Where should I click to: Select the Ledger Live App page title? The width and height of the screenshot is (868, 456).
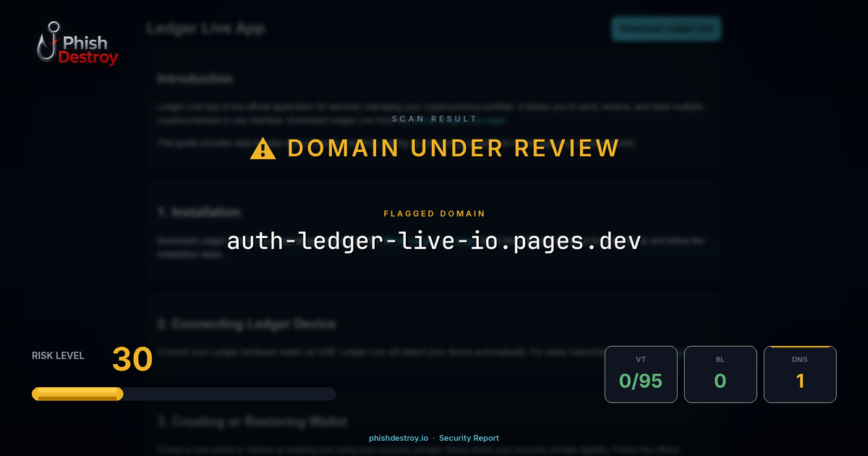pyautogui.click(x=206, y=28)
